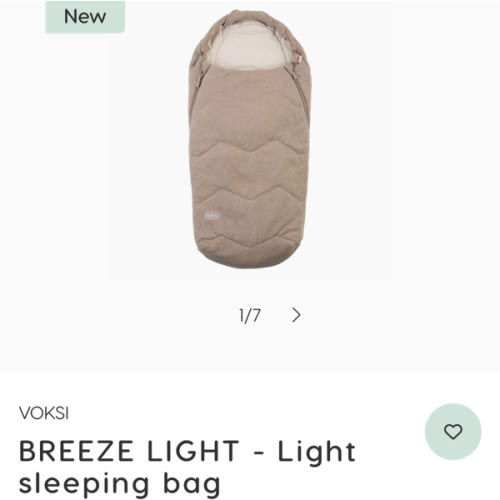Click the rounded bottom of the sleeping bag
Image resolution: width=500 pixels, height=500 pixels.
(x=250, y=255)
